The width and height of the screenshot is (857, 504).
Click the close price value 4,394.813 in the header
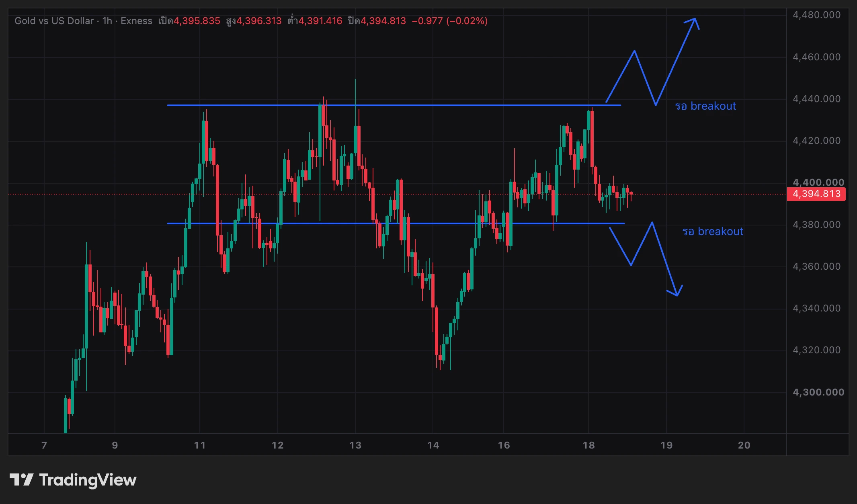tap(383, 21)
